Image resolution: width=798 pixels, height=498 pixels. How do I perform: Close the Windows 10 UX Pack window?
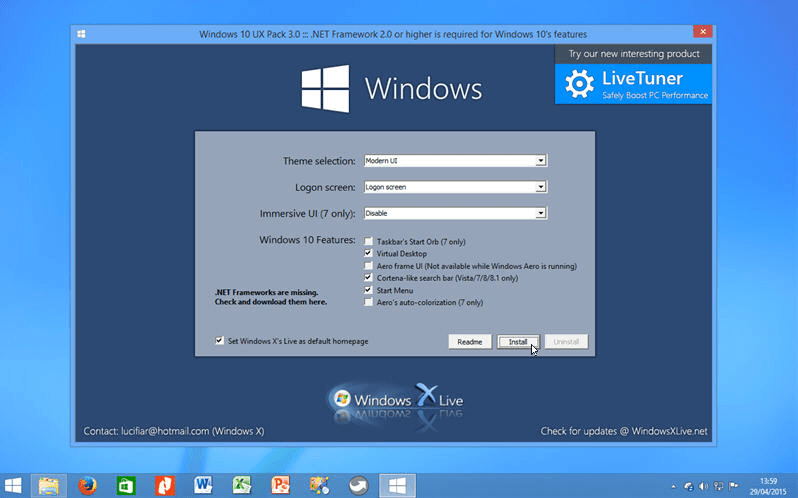click(x=703, y=32)
